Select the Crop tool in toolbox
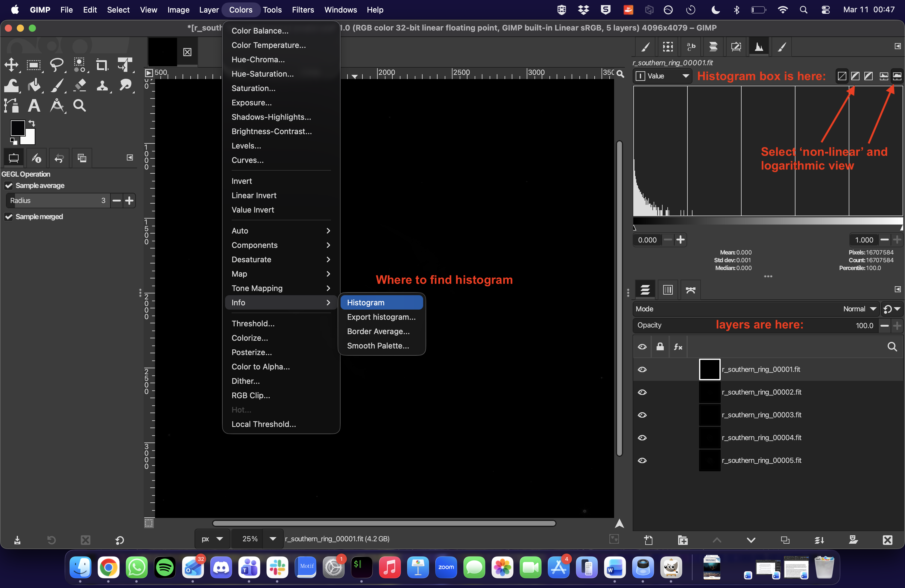The height and width of the screenshot is (588, 905). [x=101, y=66]
